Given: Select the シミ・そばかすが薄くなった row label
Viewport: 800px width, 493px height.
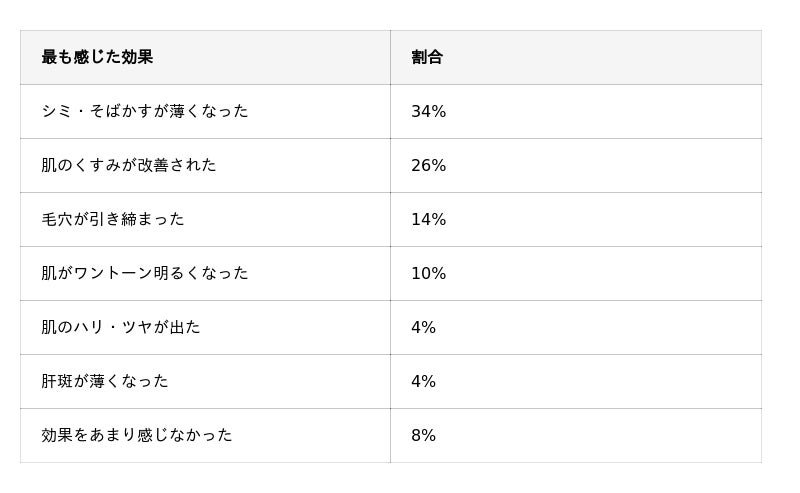Looking at the screenshot, I should click(x=144, y=111).
